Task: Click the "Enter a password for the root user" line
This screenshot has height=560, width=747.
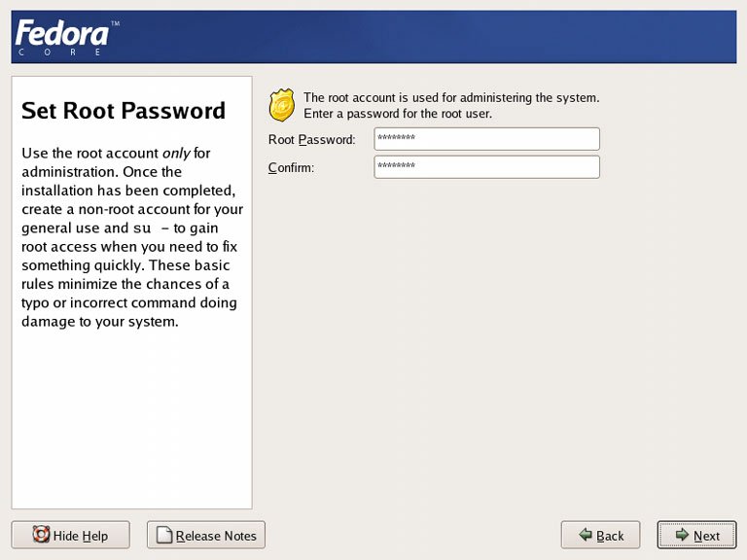Action: [398, 114]
